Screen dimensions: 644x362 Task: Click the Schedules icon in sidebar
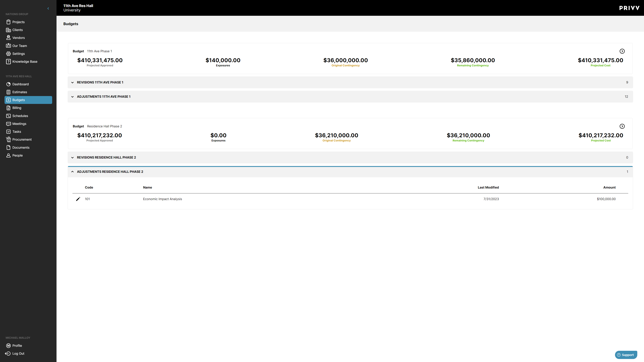coord(9,116)
